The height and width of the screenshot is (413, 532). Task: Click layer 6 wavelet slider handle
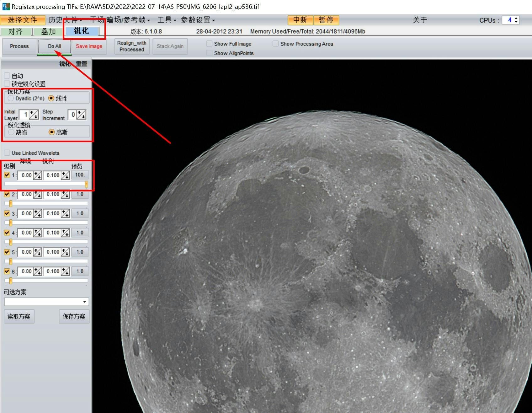coord(11,281)
